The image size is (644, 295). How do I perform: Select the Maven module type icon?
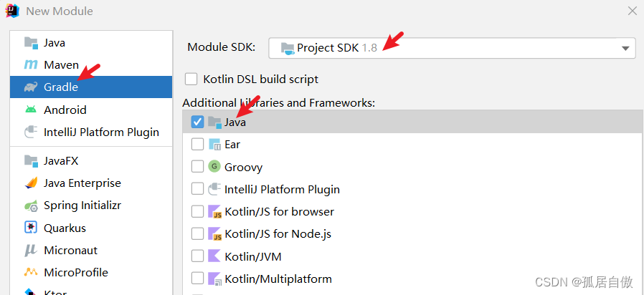pyautogui.click(x=31, y=65)
